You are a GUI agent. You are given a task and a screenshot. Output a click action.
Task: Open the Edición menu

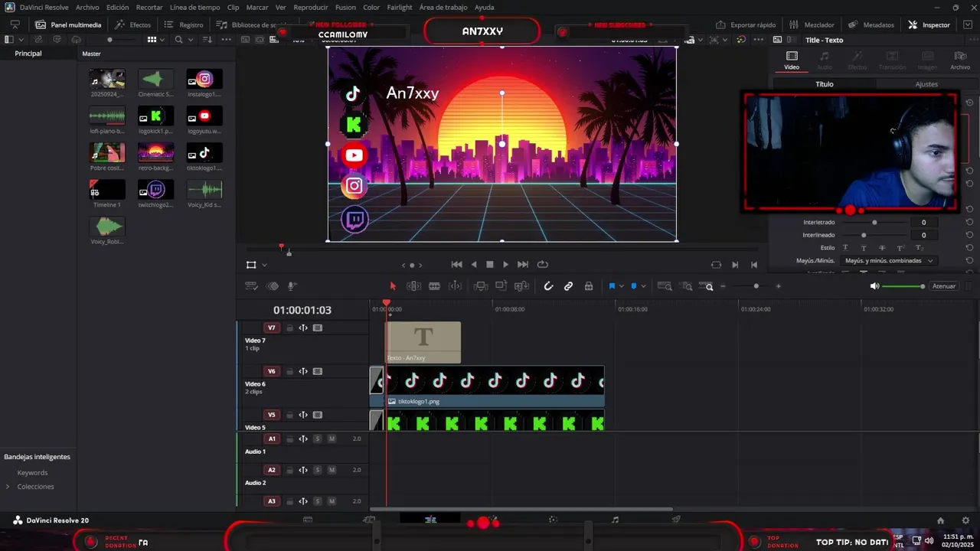click(117, 7)
